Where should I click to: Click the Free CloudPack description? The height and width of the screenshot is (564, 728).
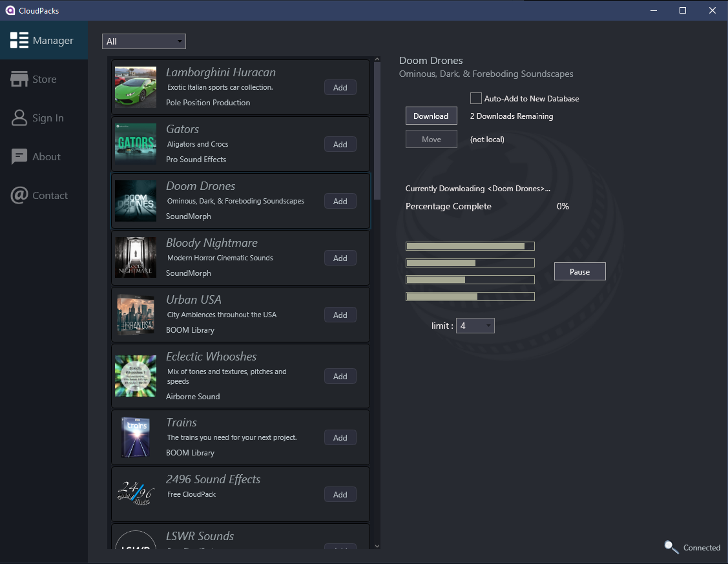click(191, 494)
